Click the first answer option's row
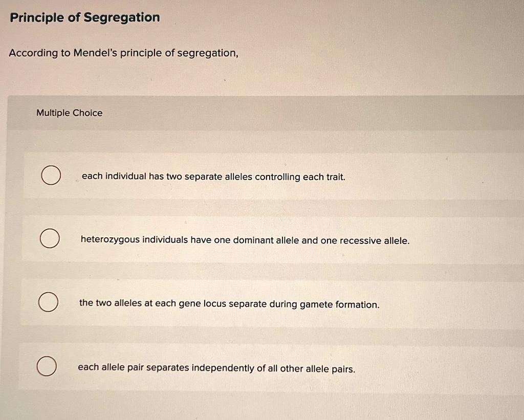 256,176
